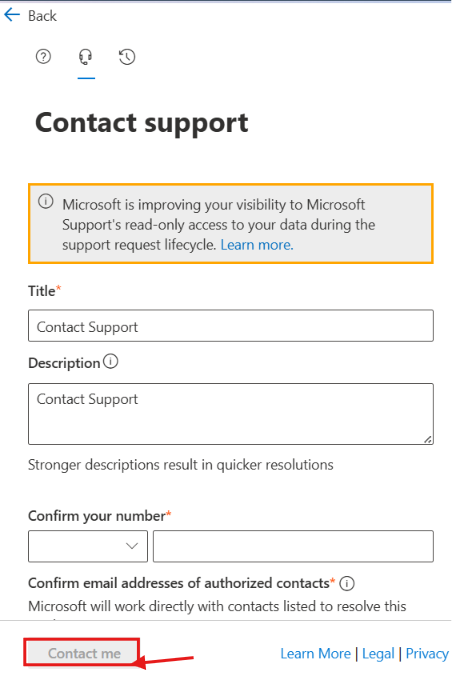The height and width of the screenshot is (675, 452).
Task: Open the Legal link
Action: pos(378,653)
